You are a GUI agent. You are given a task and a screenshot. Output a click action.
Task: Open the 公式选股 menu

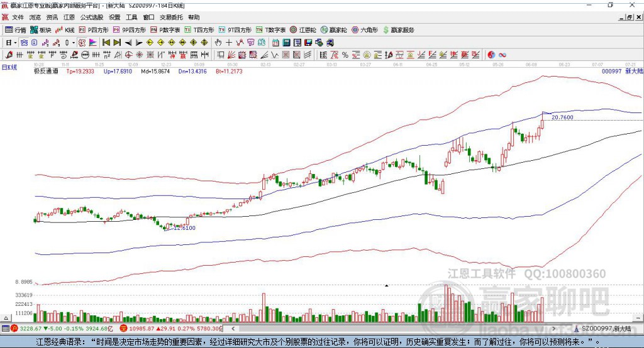point(92,17)
